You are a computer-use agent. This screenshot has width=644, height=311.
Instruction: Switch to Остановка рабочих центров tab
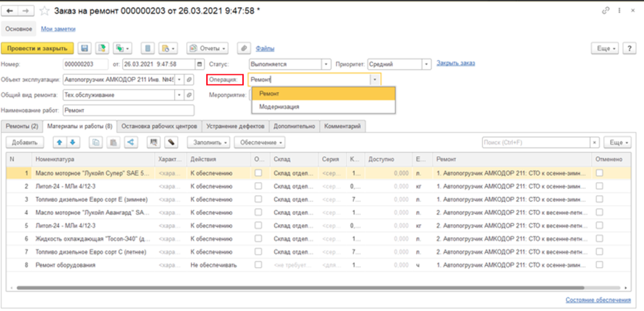[160, 126]
